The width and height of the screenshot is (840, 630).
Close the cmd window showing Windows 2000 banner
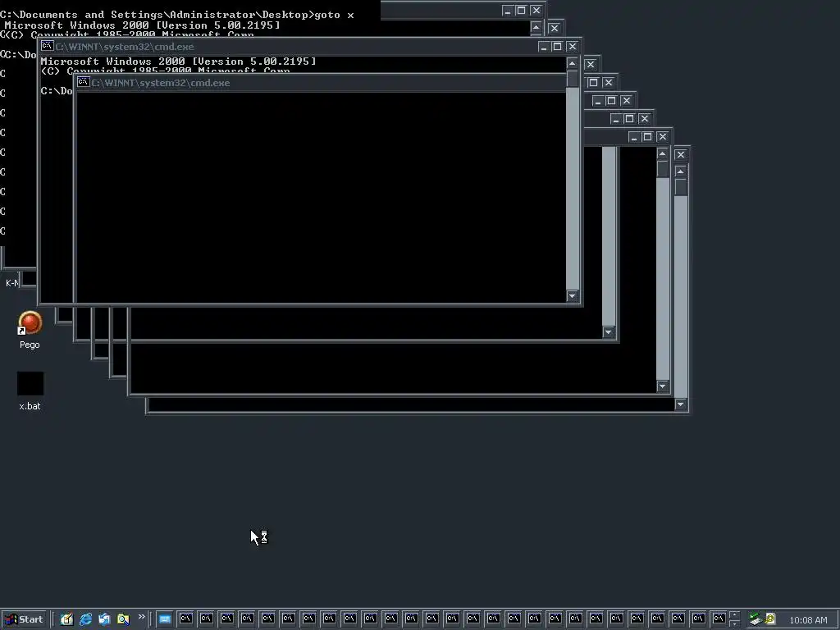[x=572, y=47]
